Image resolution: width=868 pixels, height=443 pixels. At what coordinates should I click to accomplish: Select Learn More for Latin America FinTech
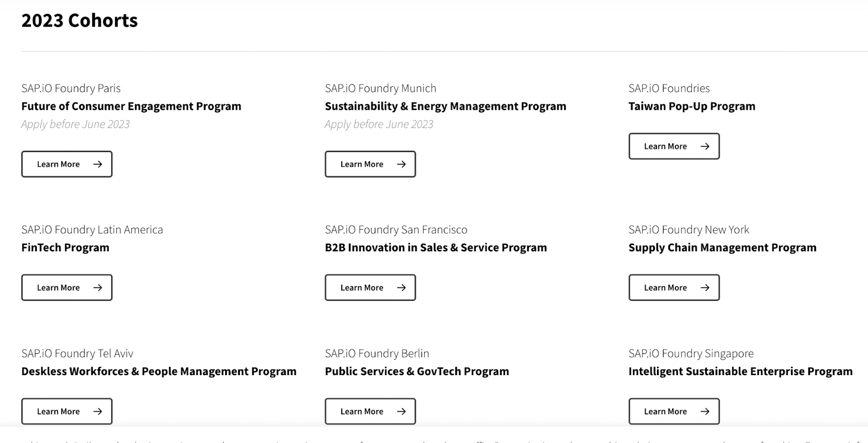pyautogui.click(x=59, y=288)
